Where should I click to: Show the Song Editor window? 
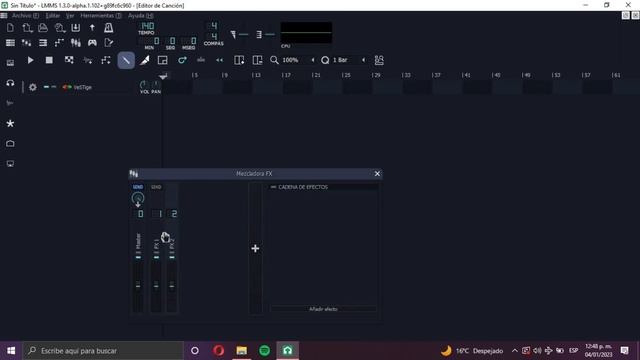click(x=10, y=42)
